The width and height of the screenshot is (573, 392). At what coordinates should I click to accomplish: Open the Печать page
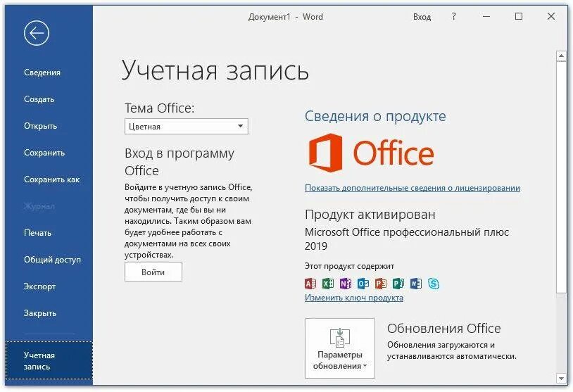(37, 233)
